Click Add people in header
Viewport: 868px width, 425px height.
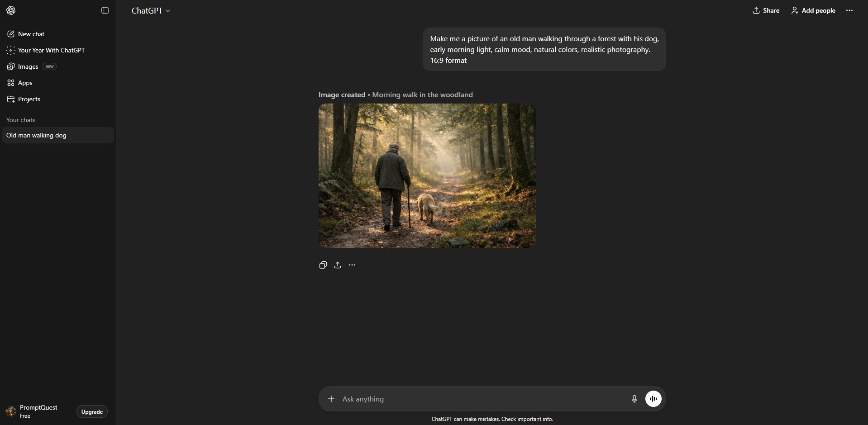[813, 10]
